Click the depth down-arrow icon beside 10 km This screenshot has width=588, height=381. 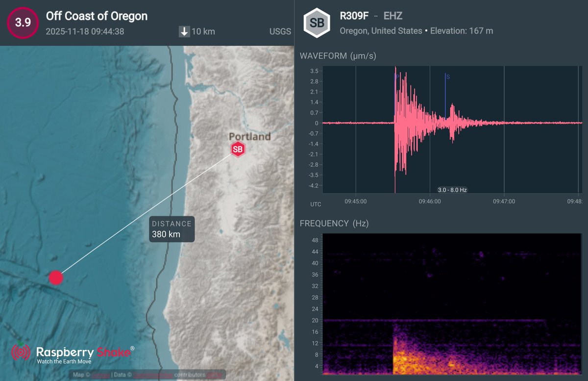pyautogui.click(x=185, y=31)
